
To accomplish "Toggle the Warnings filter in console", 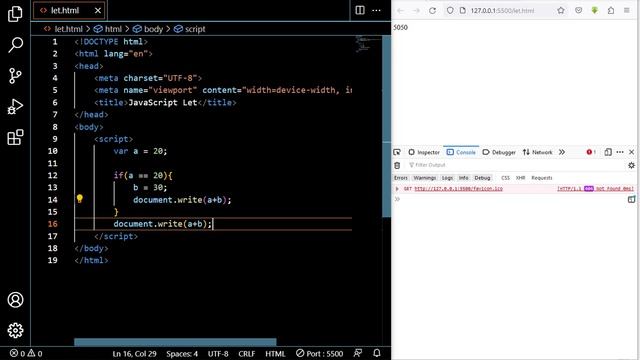I will pyautogui.click(x=424, y=178).
